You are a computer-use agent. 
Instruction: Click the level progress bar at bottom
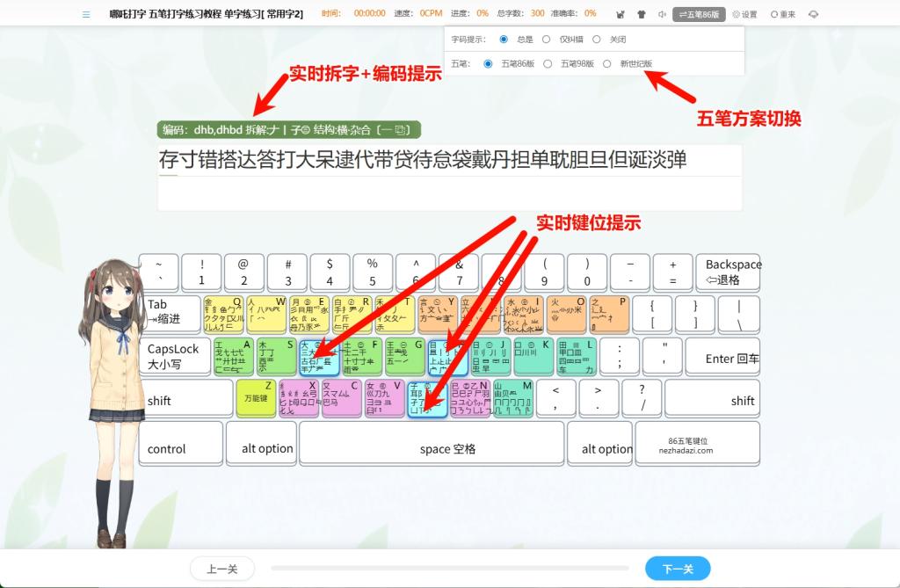pos(449,569)
